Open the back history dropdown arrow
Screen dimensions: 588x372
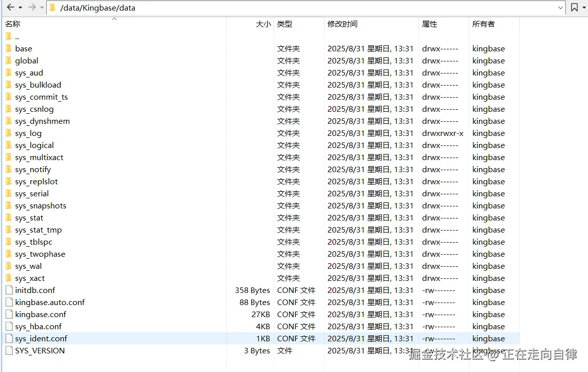tap(20, 8)
